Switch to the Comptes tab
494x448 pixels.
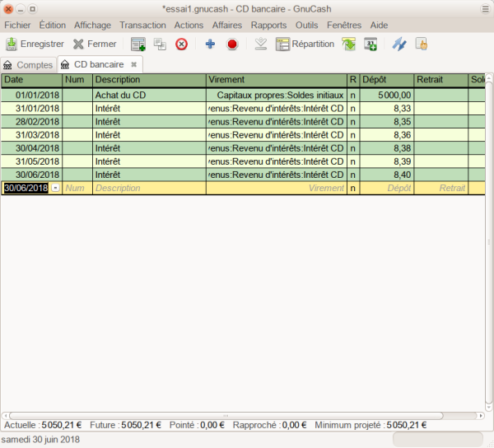point(28,64)
